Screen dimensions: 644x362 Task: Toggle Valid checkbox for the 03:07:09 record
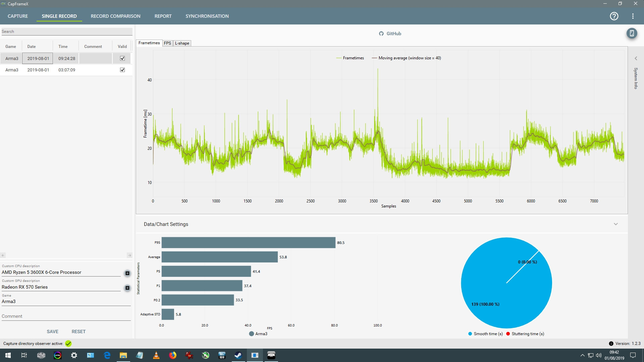click(x=122, y=70)
